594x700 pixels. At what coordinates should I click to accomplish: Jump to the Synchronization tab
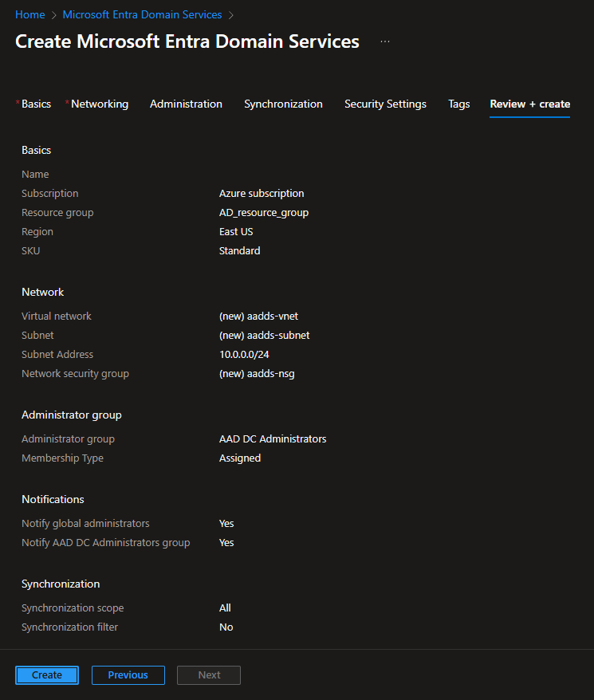283,104
